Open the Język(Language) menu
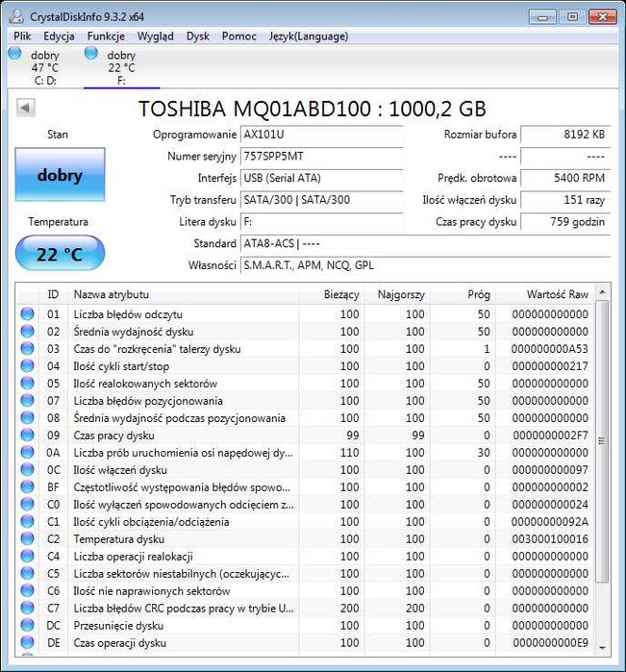Image resolution: width=626 pixels, height=672 pixels. tap(309, 36)
